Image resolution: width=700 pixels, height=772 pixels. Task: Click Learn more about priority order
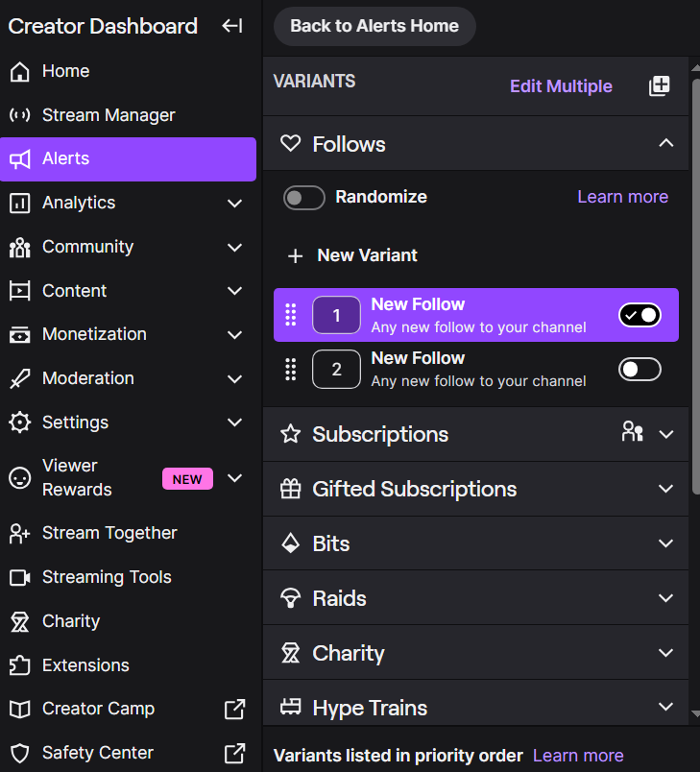coord(578,756)
